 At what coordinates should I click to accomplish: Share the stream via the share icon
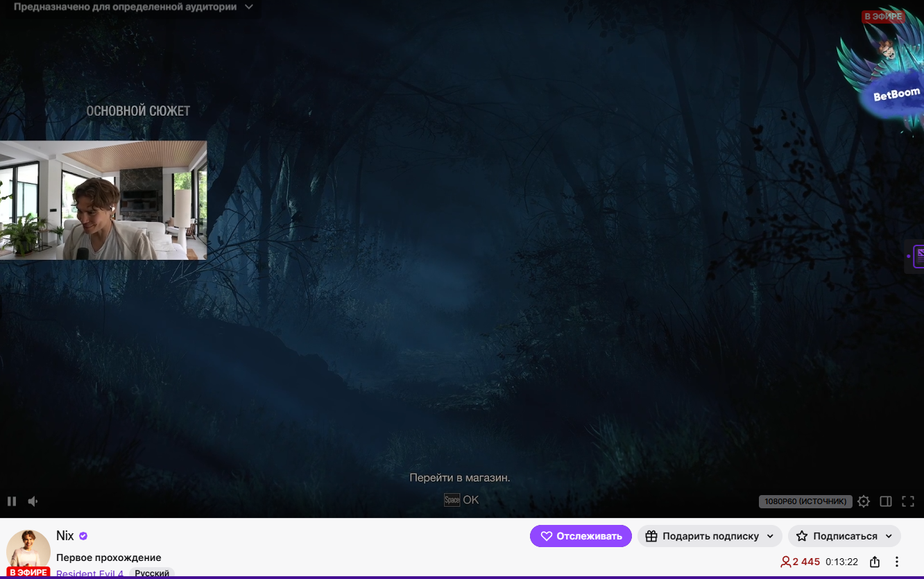(875, 562)
